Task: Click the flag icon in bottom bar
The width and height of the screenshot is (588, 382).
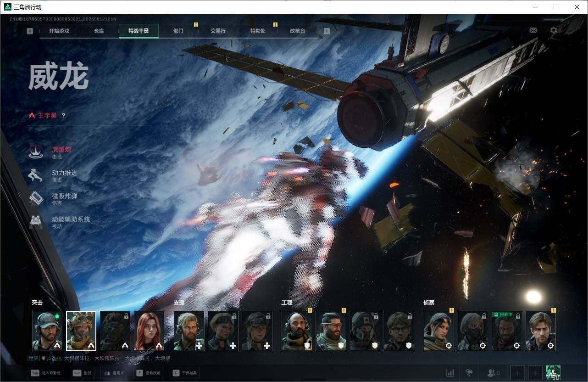Action: [x=469, y=373]
